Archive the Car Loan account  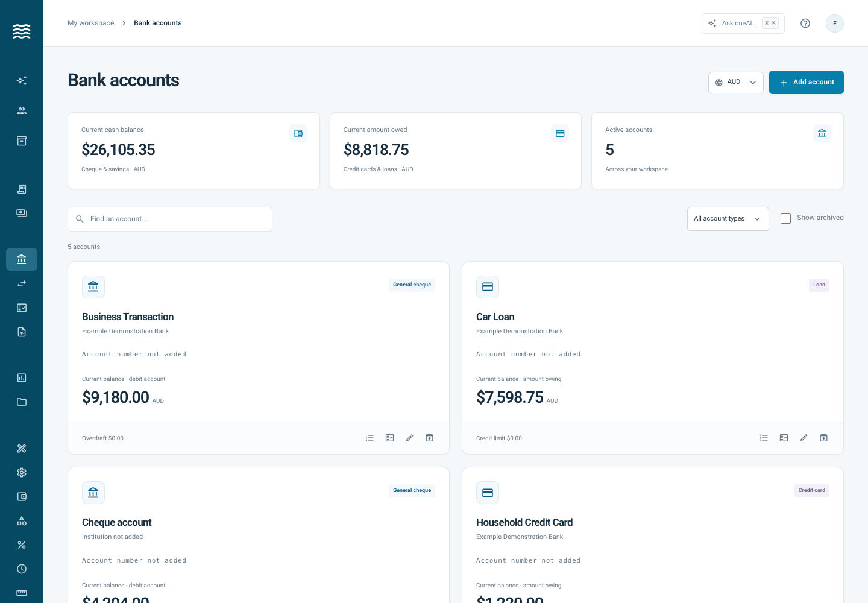tap(823, 438)
